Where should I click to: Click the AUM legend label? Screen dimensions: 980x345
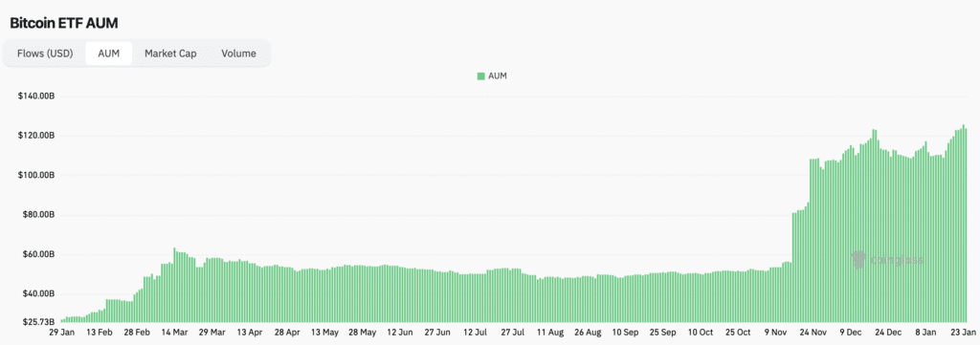tap(498, 76)
